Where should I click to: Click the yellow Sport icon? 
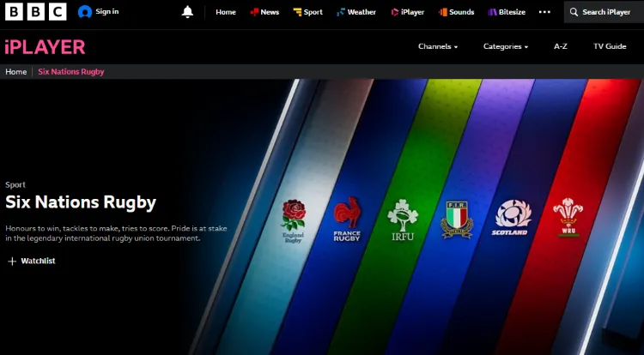pos(297,12)
